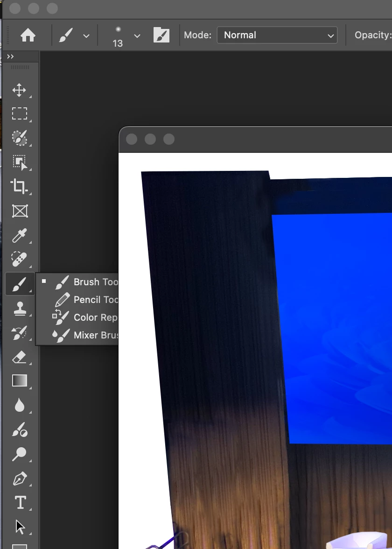The image size is (392, 549).
Task: Select the Type tool
Action: (20, 502)
